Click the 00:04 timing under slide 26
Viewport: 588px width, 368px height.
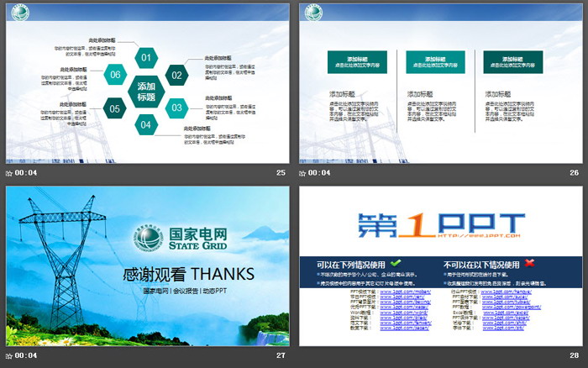click(x=319, y=173)
